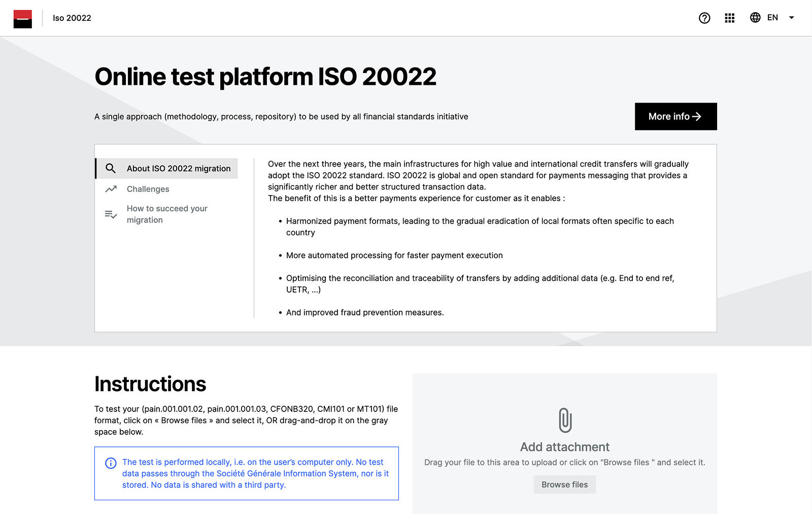Click the arrow inside the More info button
Screen dimensions: 812x514
[x=697, y=117]
